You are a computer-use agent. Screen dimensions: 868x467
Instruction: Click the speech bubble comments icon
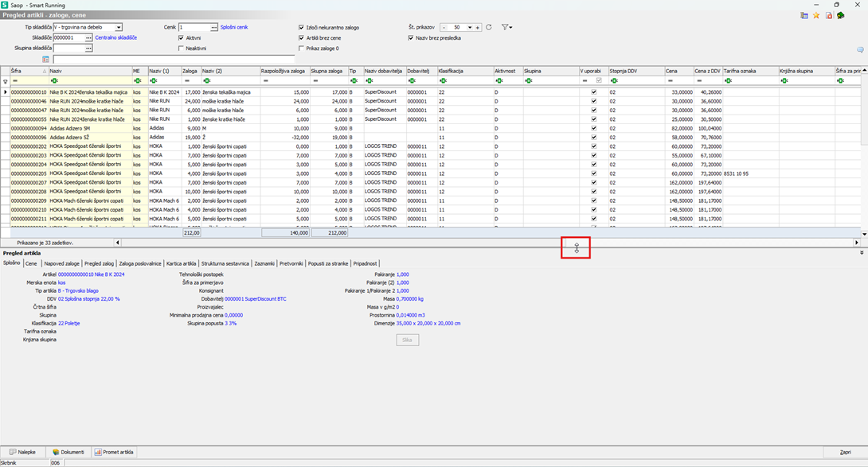click(860, 49)
